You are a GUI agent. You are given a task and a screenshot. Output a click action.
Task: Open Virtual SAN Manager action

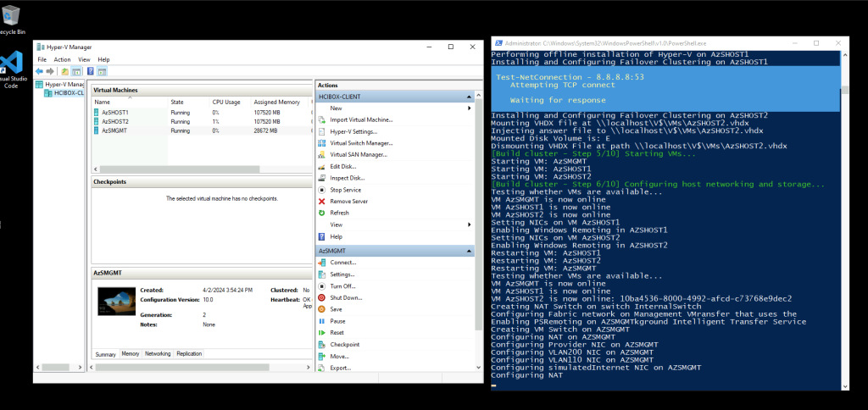(359, 154)
